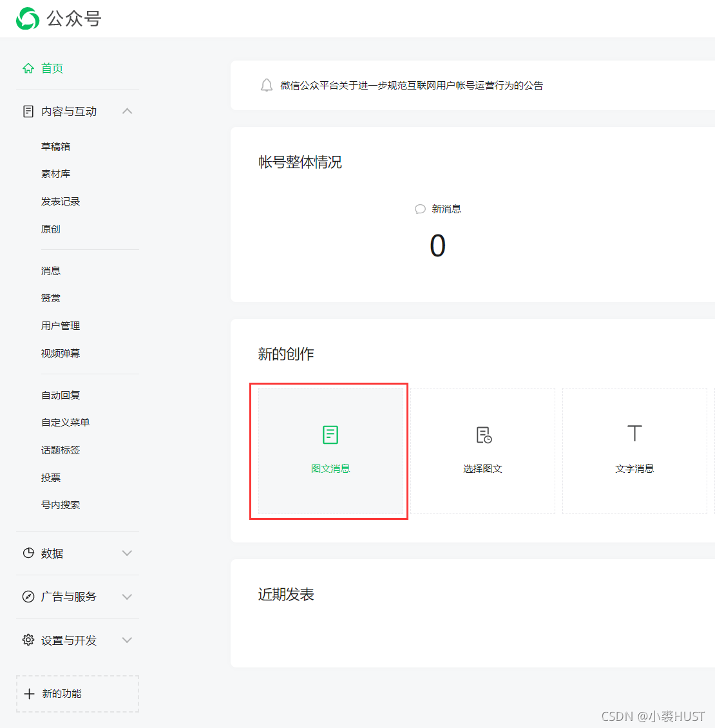Viewport: 715px width, 728px height.
Task: Go to 首页 in the sidebar
Action: pyautogui.click(x=52, y=68)
